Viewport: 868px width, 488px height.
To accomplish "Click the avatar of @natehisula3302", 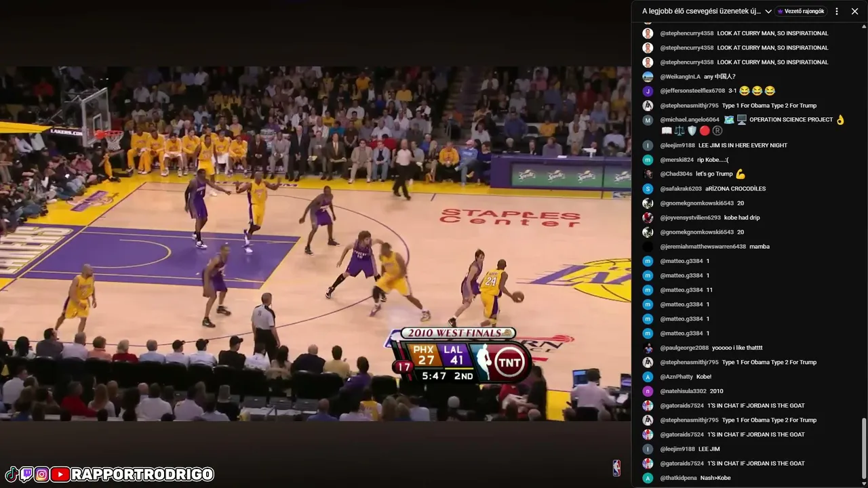I will click(x=648, y=391).
